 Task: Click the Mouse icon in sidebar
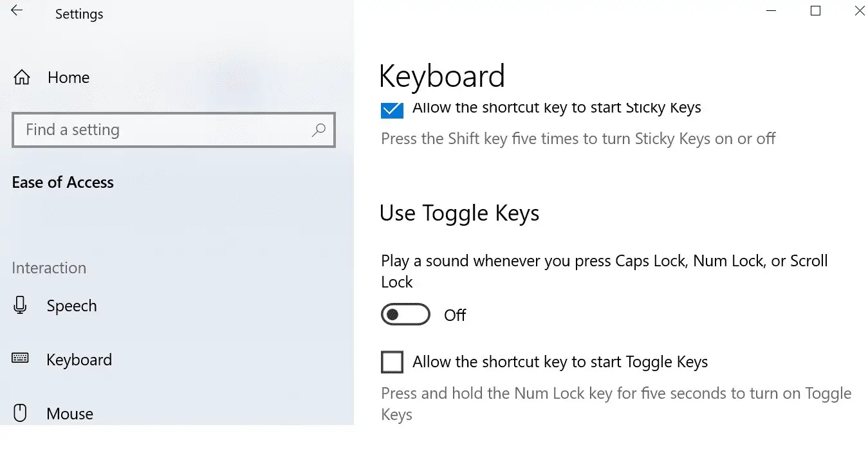[20, 413]
